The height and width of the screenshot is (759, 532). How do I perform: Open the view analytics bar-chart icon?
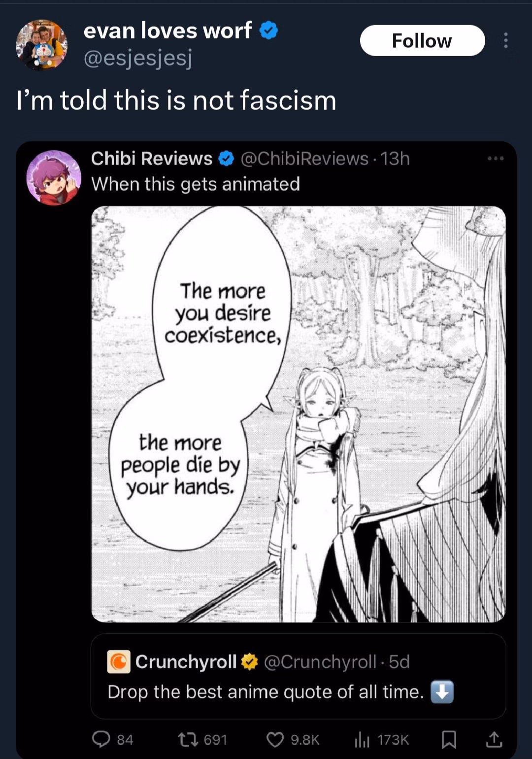[362, 739]
